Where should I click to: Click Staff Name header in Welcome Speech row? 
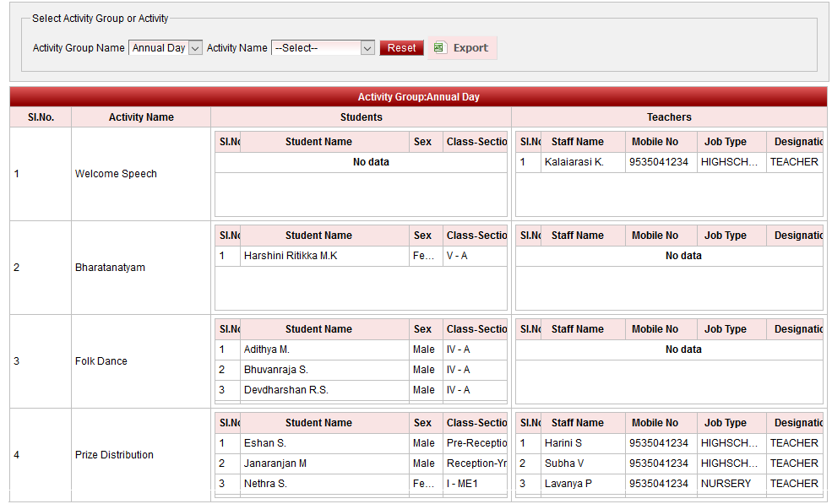point(577,142)
